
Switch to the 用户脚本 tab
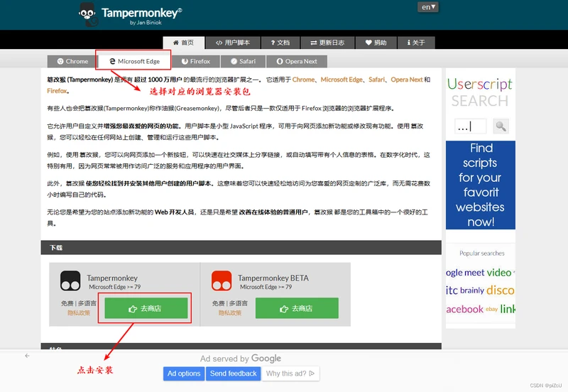(233, 43)
